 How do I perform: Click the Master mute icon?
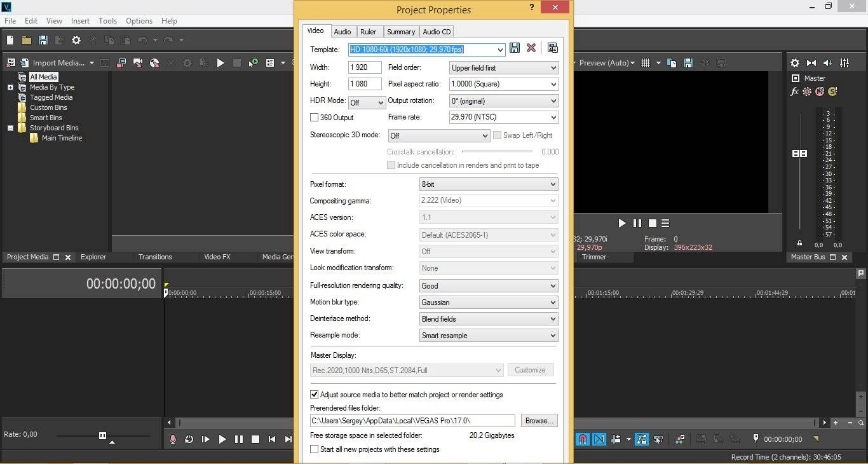coord(820,92)
